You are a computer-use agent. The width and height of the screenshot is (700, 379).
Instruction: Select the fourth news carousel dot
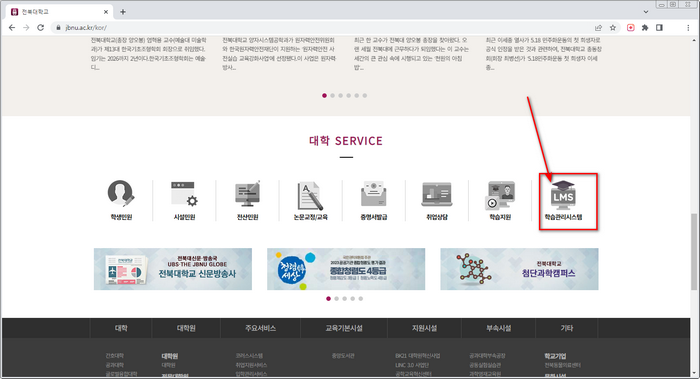[x=349, y=96]
